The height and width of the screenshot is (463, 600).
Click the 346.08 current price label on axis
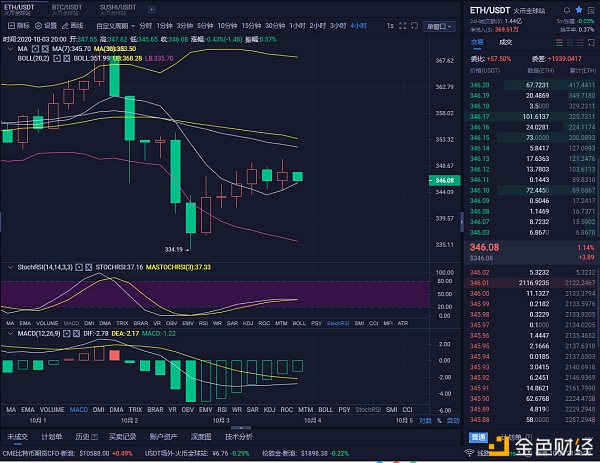click(444, 180)
